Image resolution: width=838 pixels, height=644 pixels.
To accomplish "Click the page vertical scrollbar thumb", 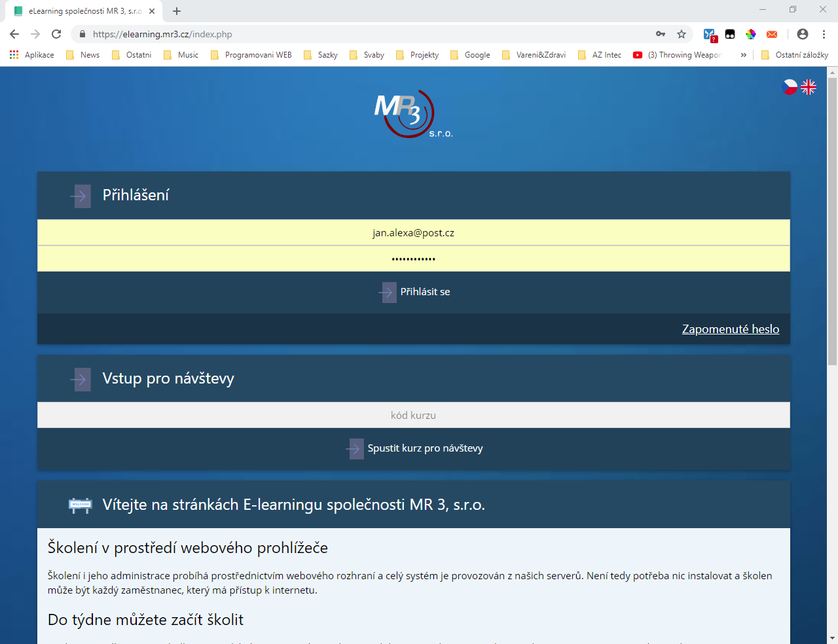I will click(x=832, y=221).
